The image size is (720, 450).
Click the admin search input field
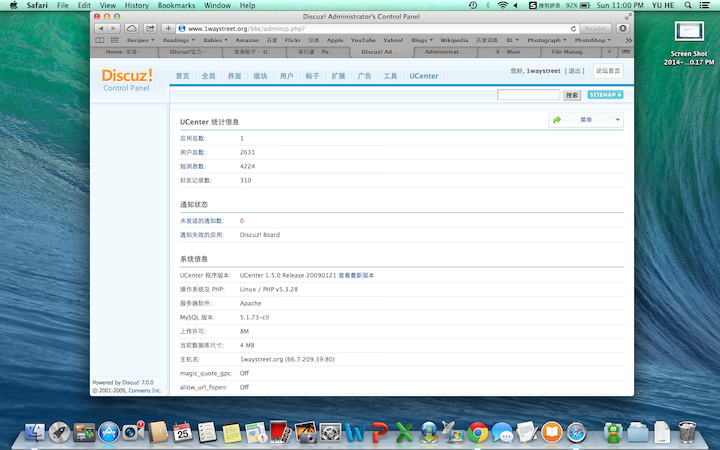[528, 95]
